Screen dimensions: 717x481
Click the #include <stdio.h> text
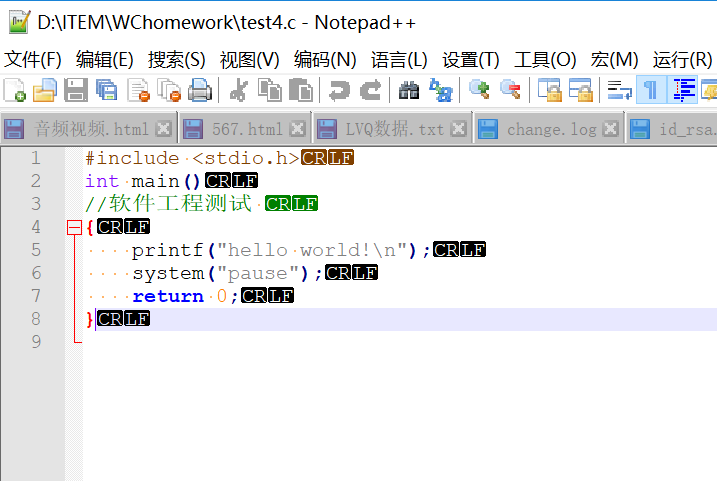pyautogui.click(x=192, y=158)
